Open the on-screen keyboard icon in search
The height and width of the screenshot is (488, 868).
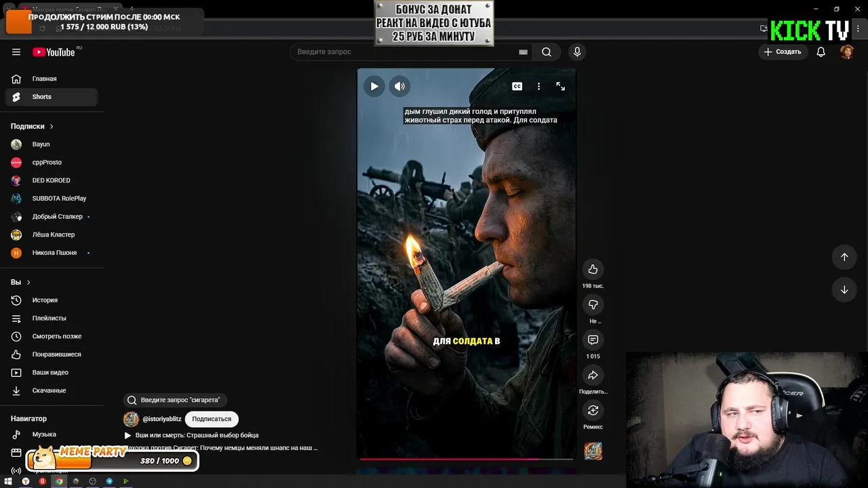pyautogui.click(x=523, y=52)
